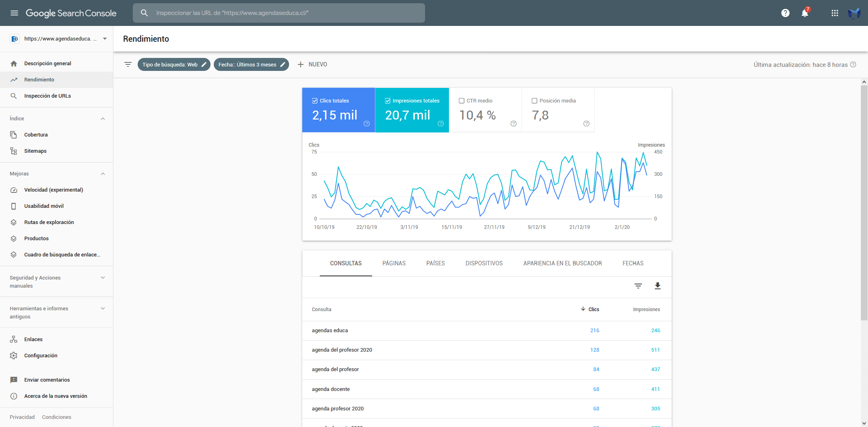Click the Enviar comentarios feedback icon
868x427 pixels.
click(14, 380)
